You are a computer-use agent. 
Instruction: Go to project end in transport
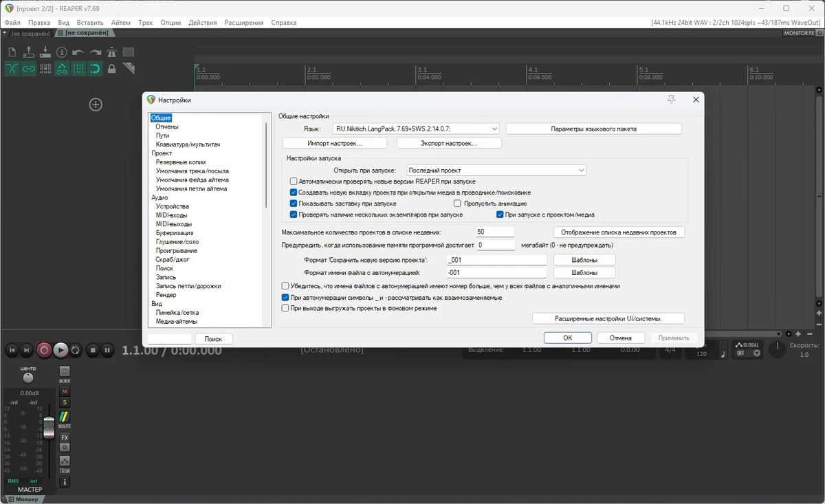point(26,350)
